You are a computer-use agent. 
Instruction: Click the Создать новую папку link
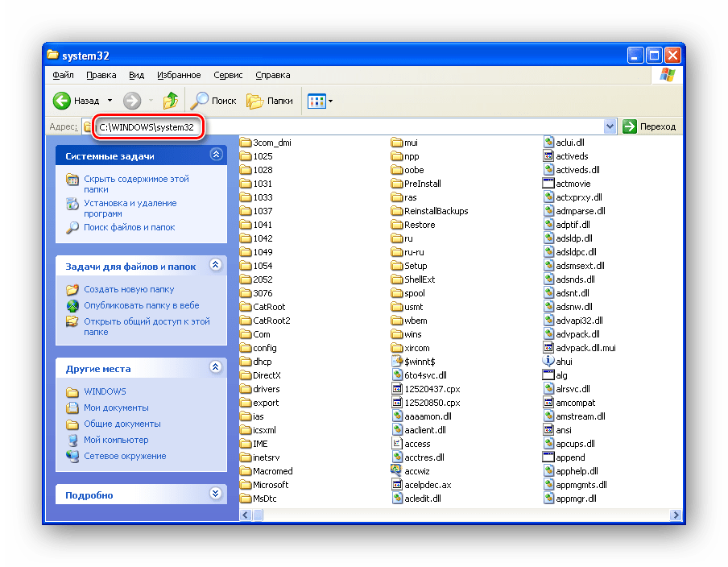point(129,289)
